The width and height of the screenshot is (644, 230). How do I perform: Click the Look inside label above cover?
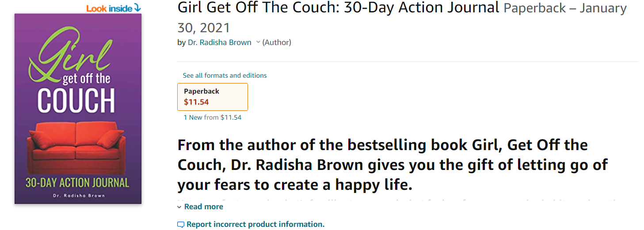[x=110, y=8]
